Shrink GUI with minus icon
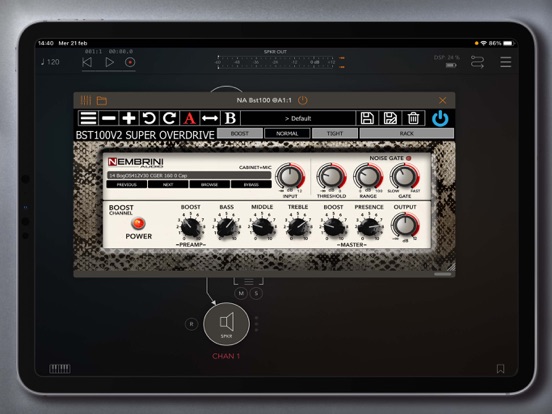 108,118
